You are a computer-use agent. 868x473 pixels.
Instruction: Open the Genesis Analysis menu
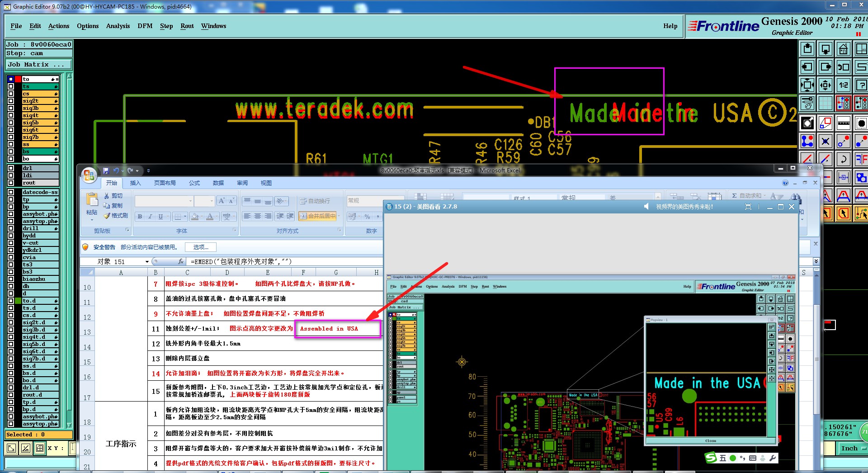tap(118, 26)
